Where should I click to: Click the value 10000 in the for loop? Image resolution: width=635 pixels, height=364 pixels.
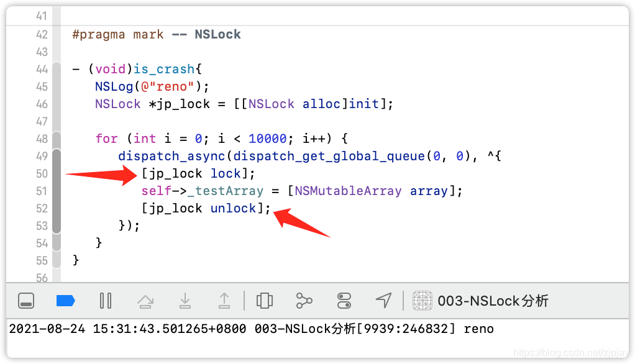pyautogui.click(x=267, y=139)
